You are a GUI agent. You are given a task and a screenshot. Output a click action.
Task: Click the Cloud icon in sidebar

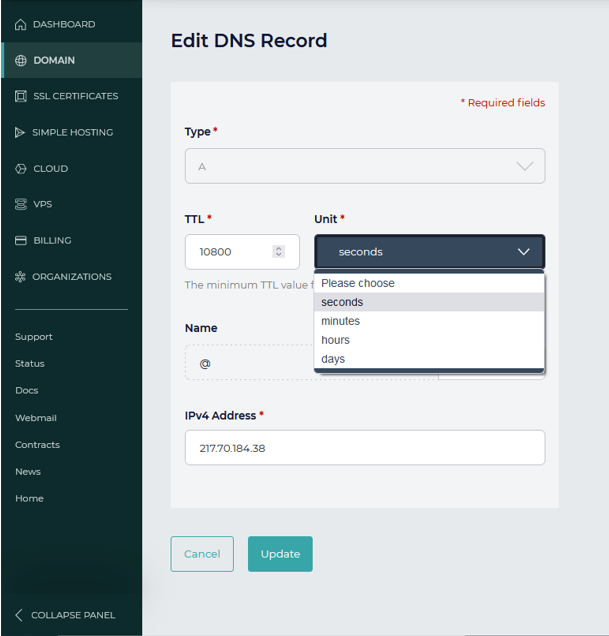point(20,169)
